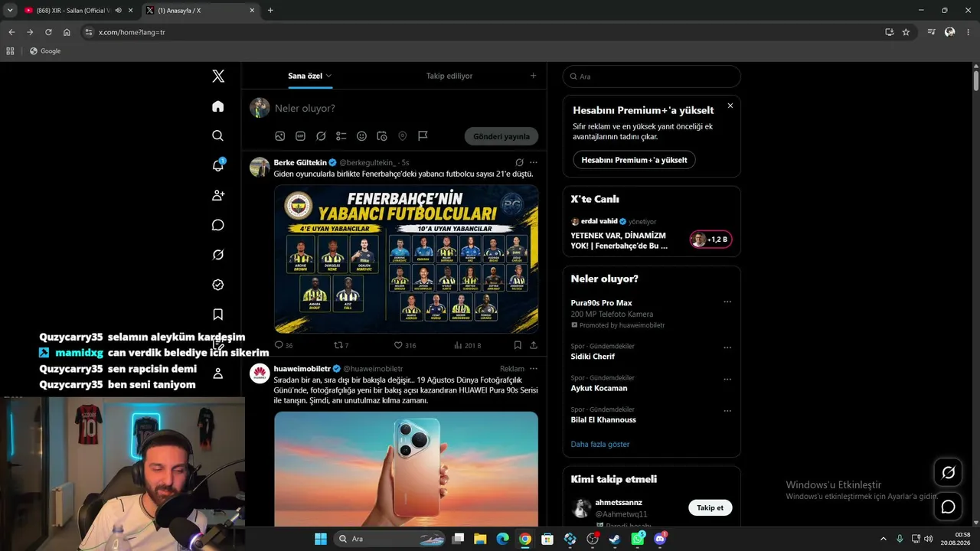Open Daha fazla göster link
The width and height of the screenshot is (980, 551).
coord(600,444)
